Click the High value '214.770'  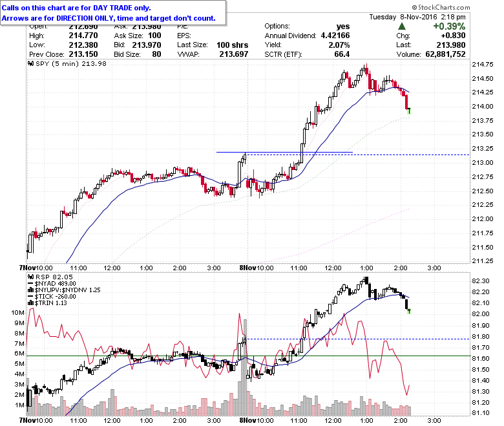[x=83, y=36]
